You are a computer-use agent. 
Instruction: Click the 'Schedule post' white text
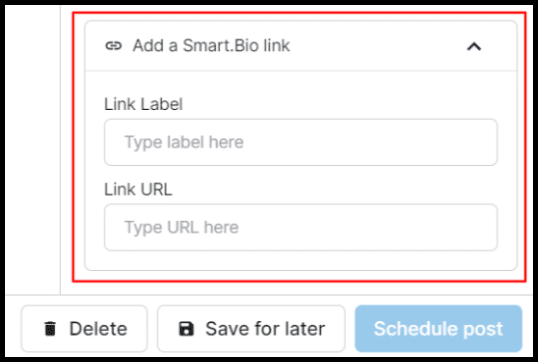pos(438,329)
